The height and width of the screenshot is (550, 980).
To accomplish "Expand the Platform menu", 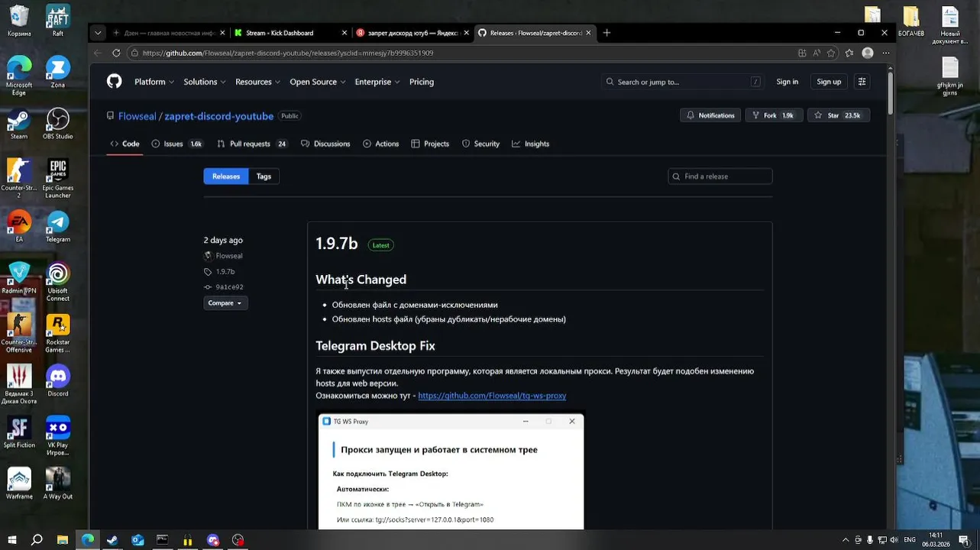I will tap(154, 82).
